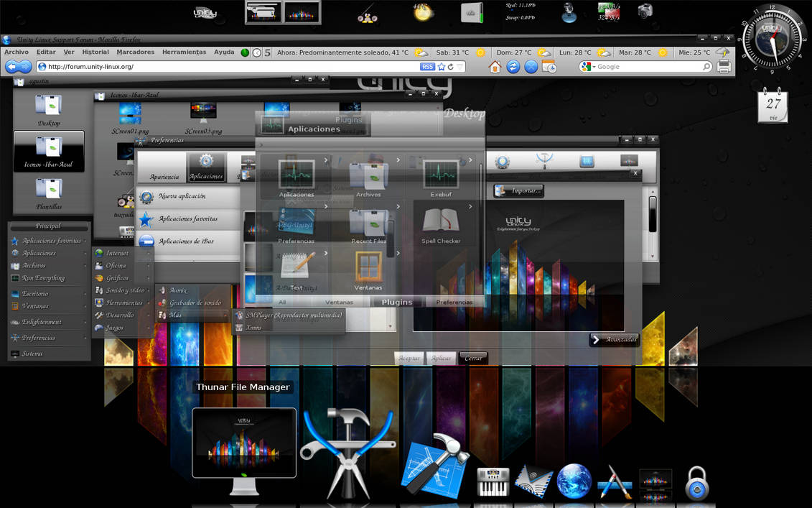Open the Google search engine dropdown
The width and height of the screenshot is (812, 508).
point(588,66)
